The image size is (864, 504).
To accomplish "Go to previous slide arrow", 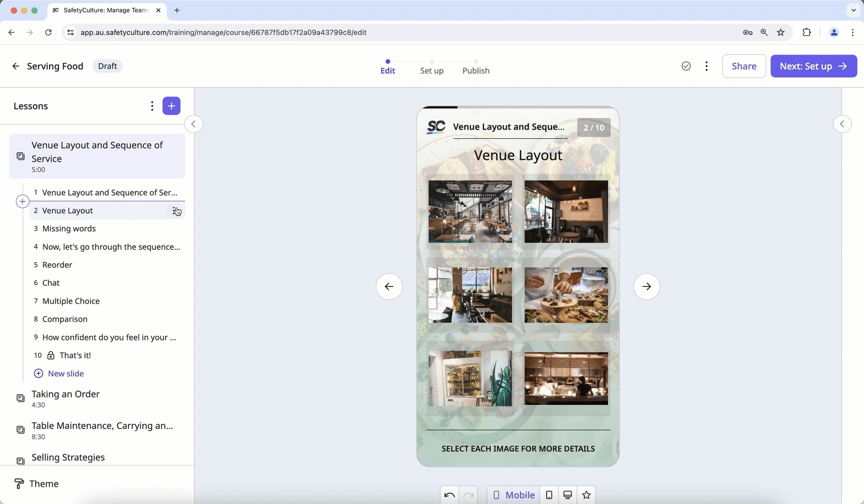I will [x=389, y=286].
